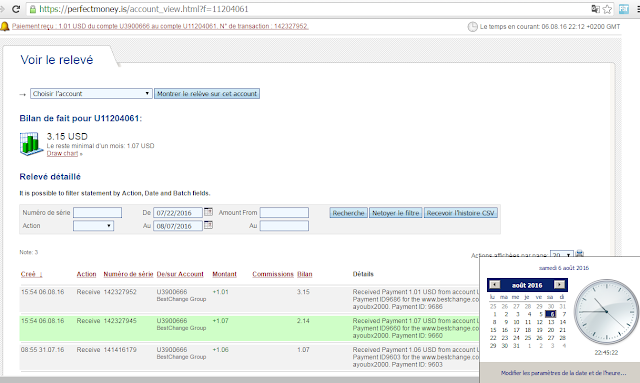Open actions per page dropdown

pyautogui.click(x=561, y=255)
